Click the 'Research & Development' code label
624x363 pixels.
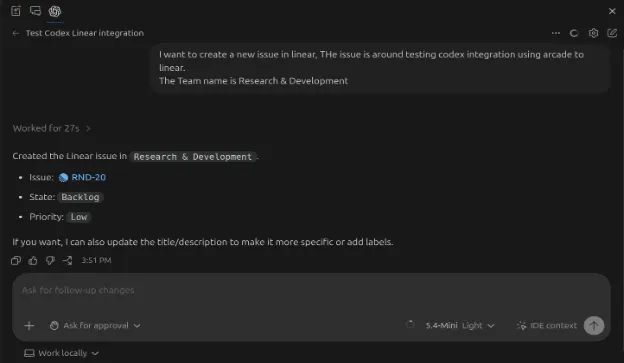coord(193,156)
